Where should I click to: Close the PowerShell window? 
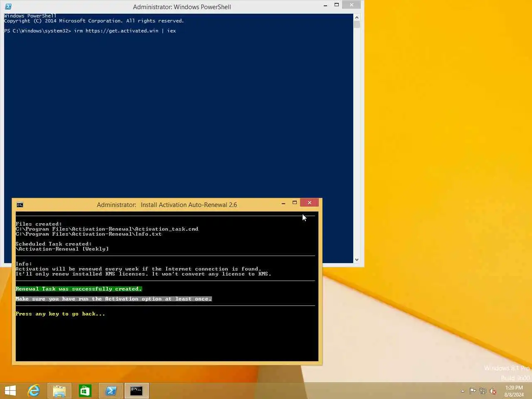click(x=352, y=5)
